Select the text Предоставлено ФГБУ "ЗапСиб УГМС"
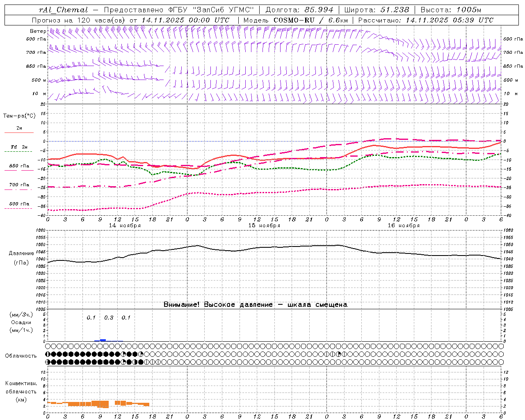 point(179,10)
